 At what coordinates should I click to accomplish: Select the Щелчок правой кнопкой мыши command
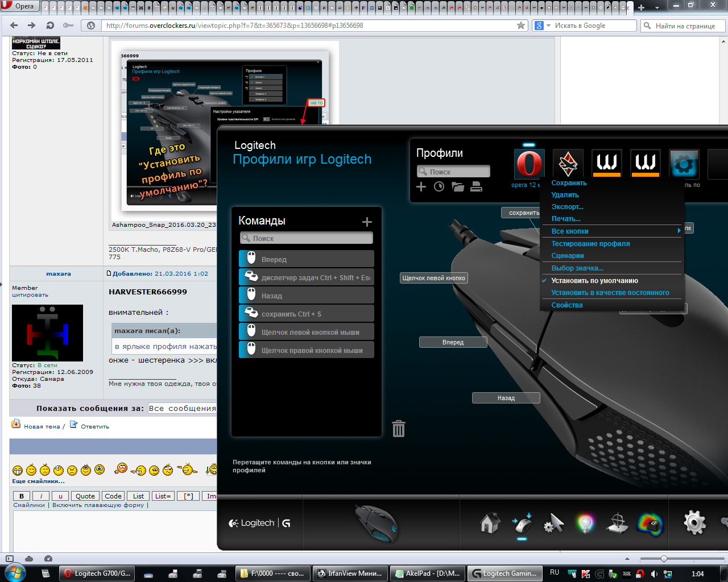[x=307, y=350]
